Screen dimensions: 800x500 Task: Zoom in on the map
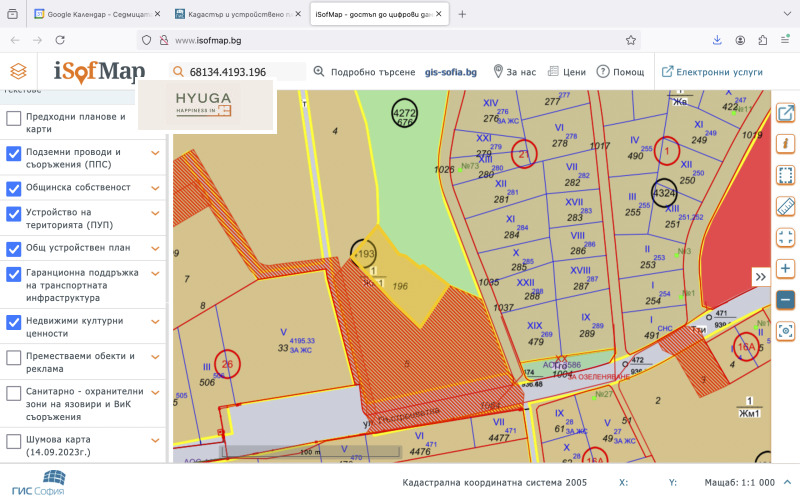pyautogui.click(x=785, y=268)
